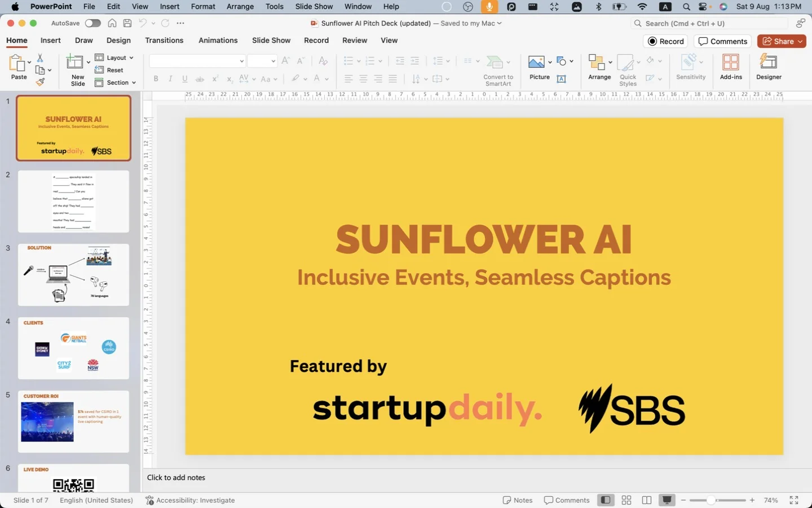Click the Paste clipboard icon
The height and width of the screenshot is (508, 812).
(x=17, y=63)
